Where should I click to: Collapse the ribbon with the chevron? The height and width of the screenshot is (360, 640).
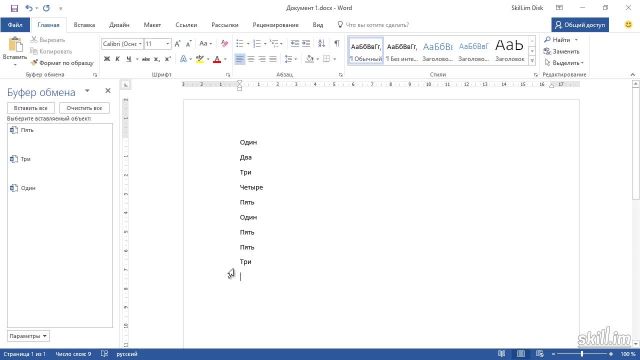[633, 75]
